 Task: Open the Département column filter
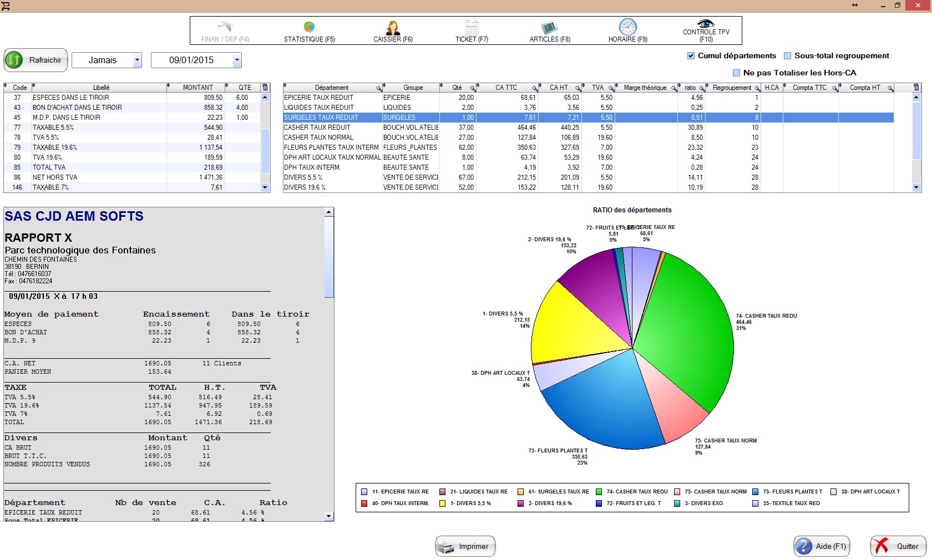[379, 88]
